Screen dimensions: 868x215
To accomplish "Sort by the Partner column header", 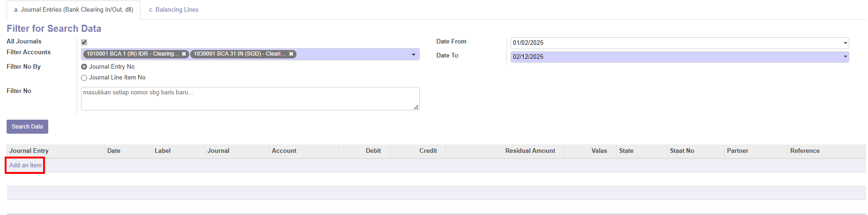I will point(737,151).
